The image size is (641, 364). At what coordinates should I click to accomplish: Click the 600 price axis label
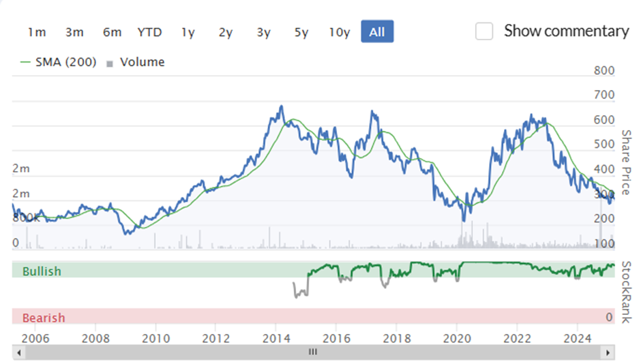[x=604, y=120]
